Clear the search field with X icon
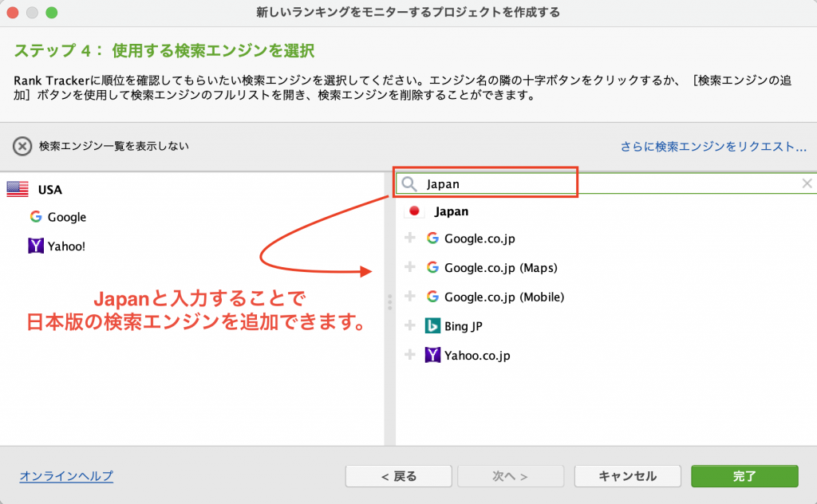Screen dimensions: 817x504 point(807,183)
